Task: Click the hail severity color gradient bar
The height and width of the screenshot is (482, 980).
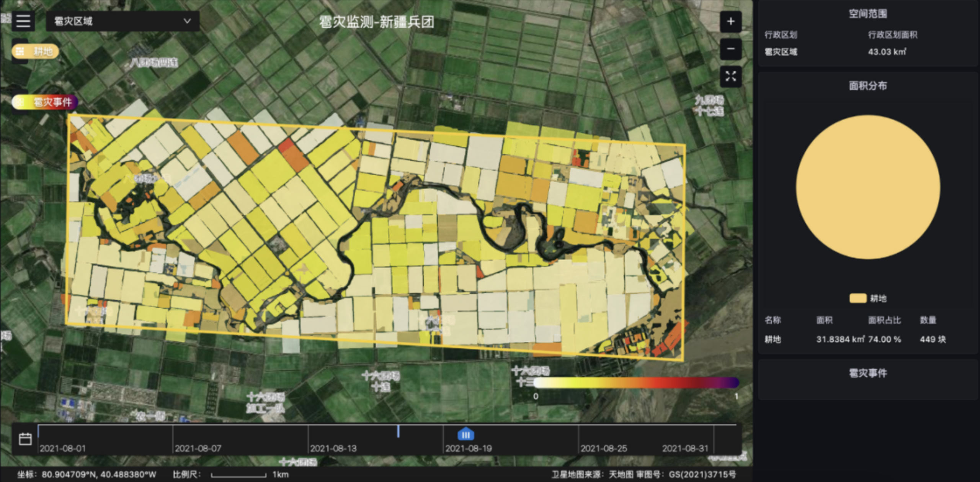Action: (x=636, y=382)
